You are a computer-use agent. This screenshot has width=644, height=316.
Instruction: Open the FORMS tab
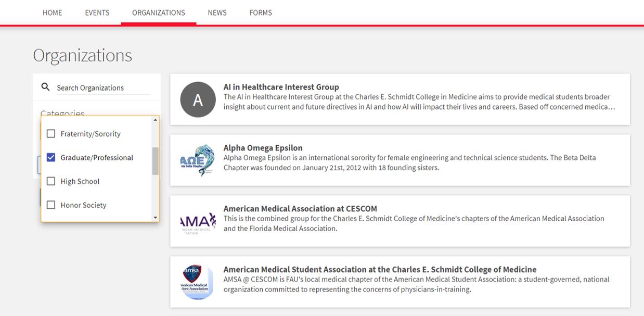tap(261, 12)
